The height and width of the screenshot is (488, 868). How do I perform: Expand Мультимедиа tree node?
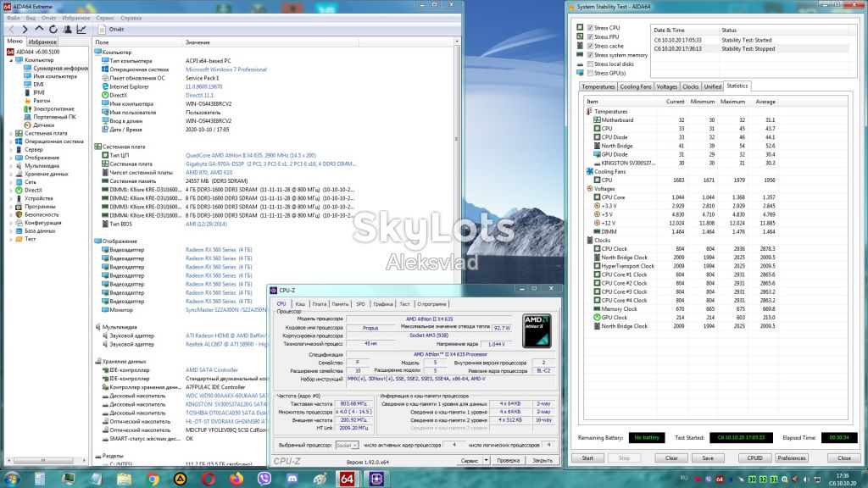(11, 165)
